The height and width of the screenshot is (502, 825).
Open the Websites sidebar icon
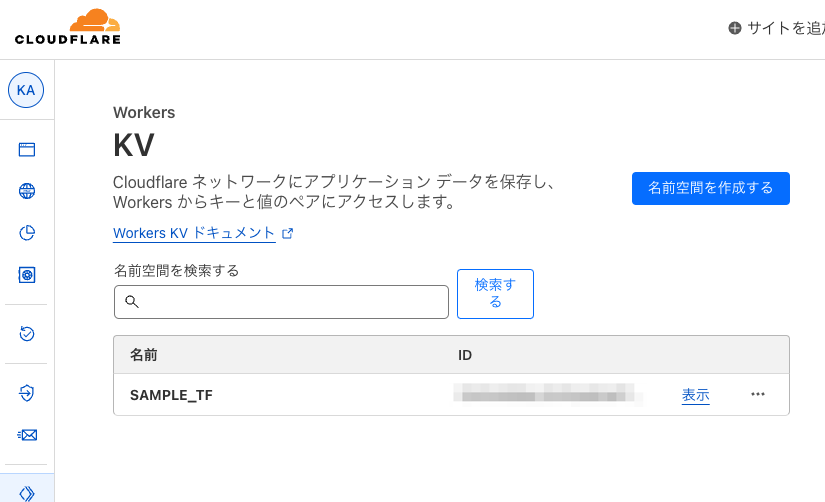[x=27, y=149]
